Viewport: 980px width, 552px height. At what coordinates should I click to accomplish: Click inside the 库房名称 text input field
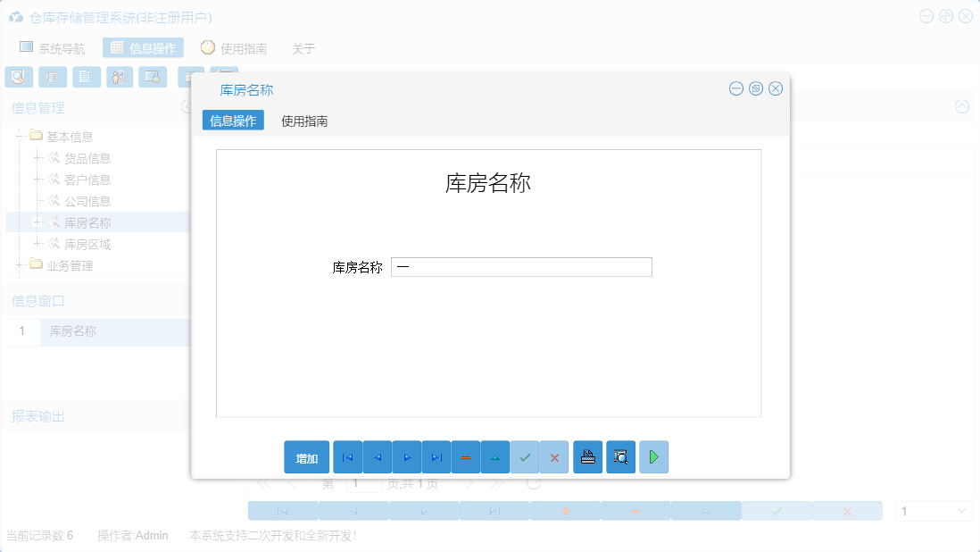[x=521, y=266]
